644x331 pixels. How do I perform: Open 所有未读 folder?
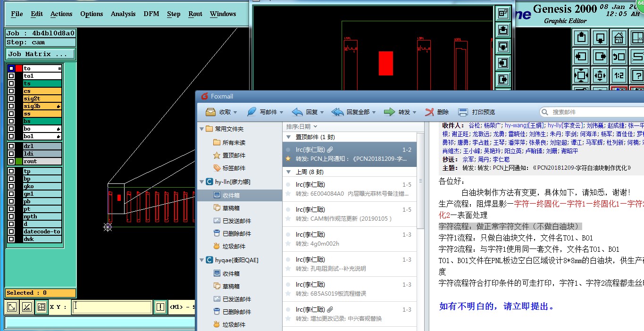click(234, 142)
